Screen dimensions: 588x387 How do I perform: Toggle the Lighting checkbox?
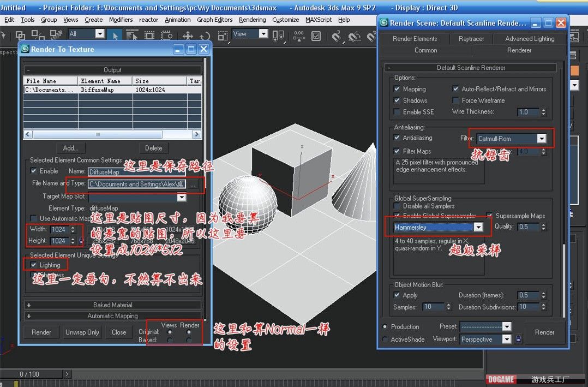(34, 265)
